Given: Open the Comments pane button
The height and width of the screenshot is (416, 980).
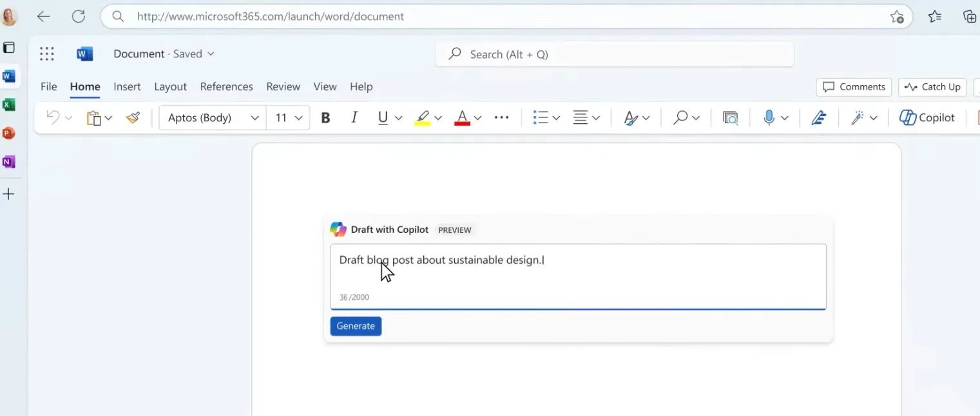Looking at the screenshot, I should click(x=854, y=87).
